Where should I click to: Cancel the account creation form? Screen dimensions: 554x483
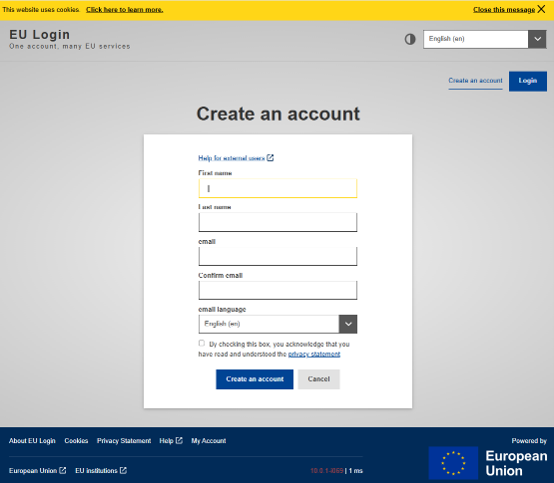(319, 379)
